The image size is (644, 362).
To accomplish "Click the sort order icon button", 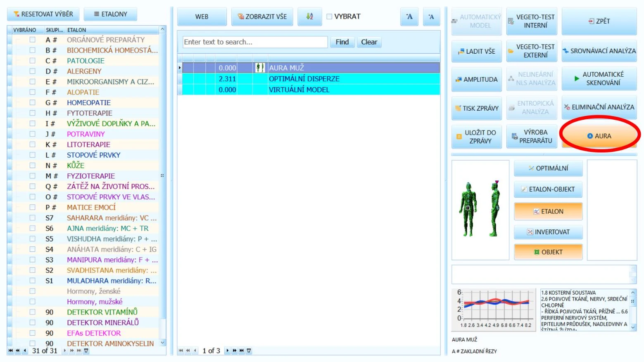I will pyautogui.click(x=309, y=17).
